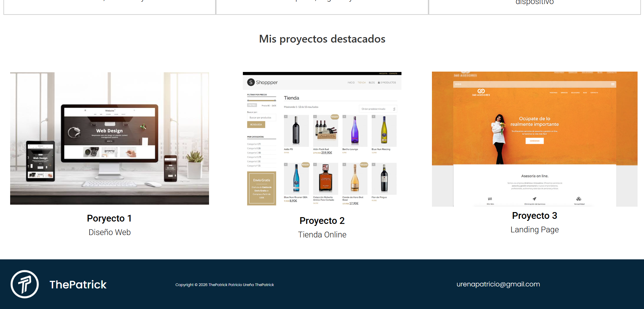644x309 pixels.
Task: Click the 360 Asesores logo in project 3
Action: 481,93
